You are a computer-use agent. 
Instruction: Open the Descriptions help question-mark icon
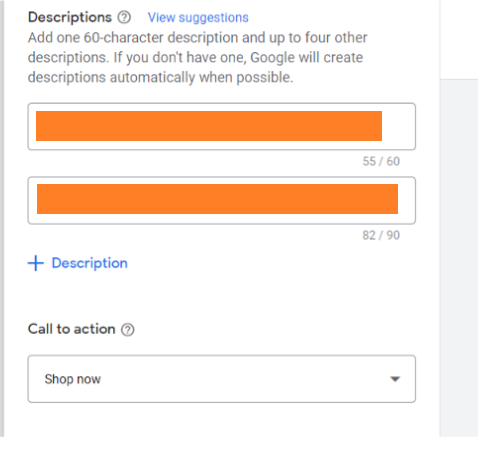coord(124,17)
